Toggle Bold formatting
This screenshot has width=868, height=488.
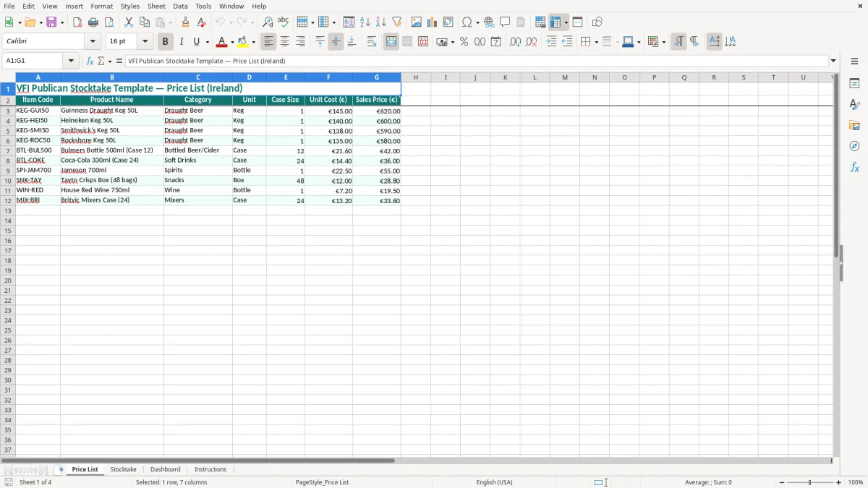pyautogui.click(x=166, y=42)
